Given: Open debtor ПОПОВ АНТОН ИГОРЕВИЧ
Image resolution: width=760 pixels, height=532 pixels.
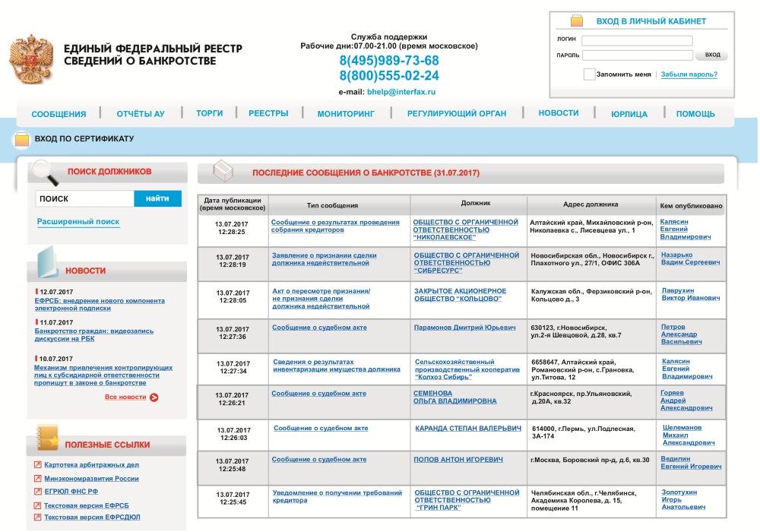Looking at the screenshot, I should [x=458, y=459].
